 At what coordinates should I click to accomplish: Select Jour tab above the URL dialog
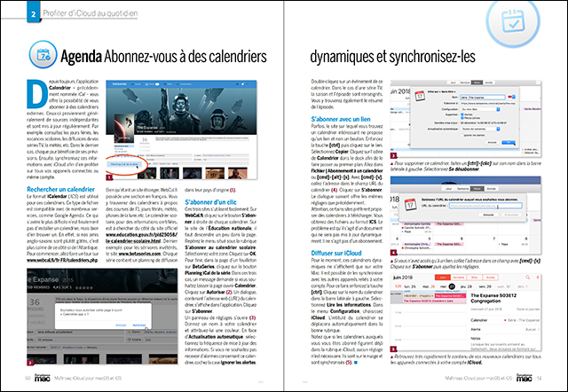(449, 189)
